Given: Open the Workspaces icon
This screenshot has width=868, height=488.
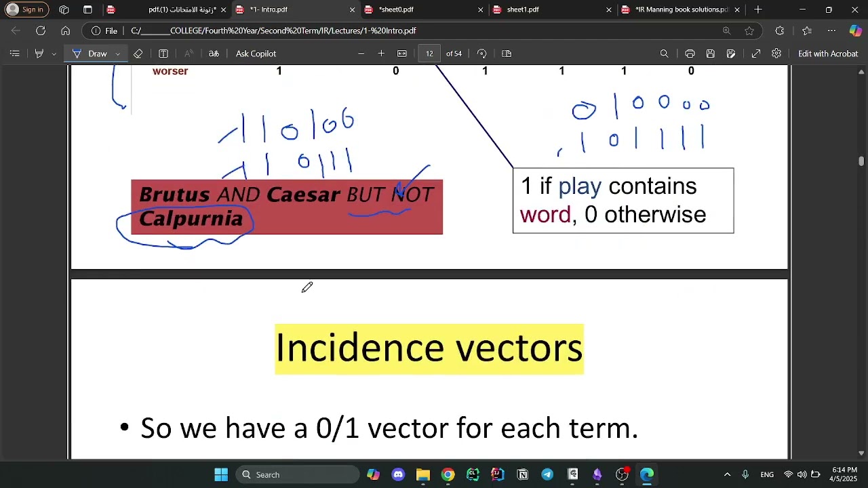Looking at the screenshot, I should pos(64,9).
